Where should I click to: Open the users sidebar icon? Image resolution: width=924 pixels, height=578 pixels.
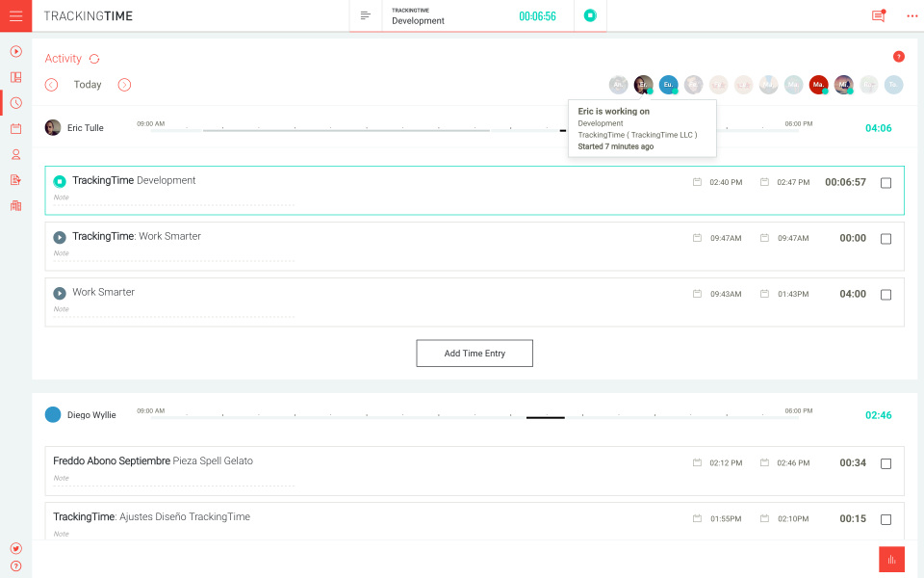16,154
